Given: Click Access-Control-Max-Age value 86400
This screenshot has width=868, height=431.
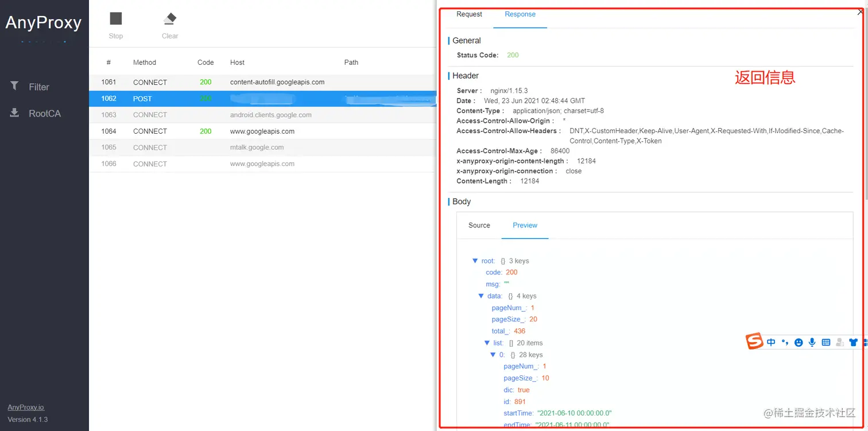Looking at the screenshot, I should pyautogui.click(x=560, y=151).
